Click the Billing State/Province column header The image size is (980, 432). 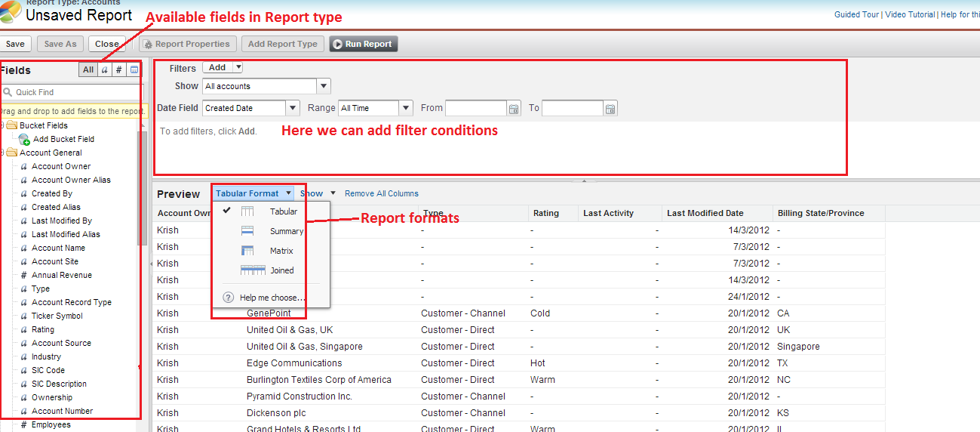(829, 213)
